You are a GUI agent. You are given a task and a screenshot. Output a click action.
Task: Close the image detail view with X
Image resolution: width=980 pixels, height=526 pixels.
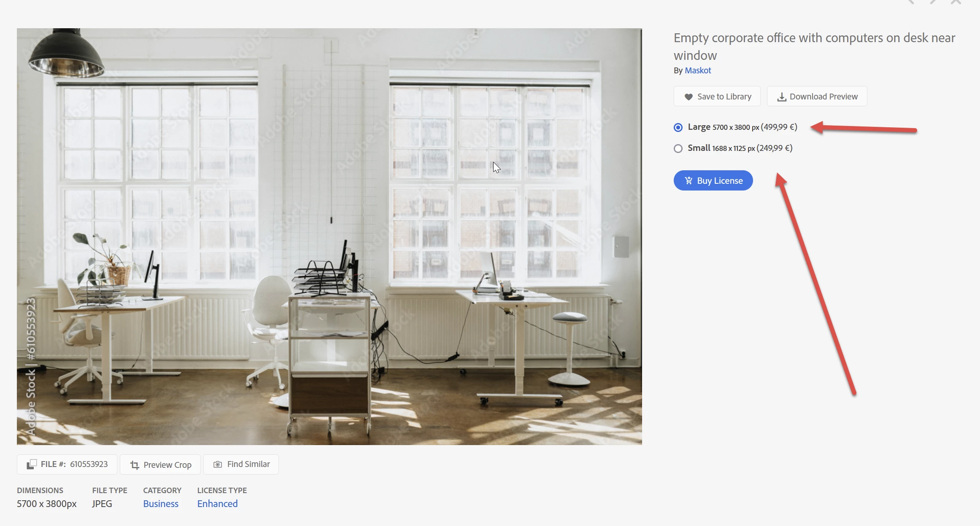(956, 2)
